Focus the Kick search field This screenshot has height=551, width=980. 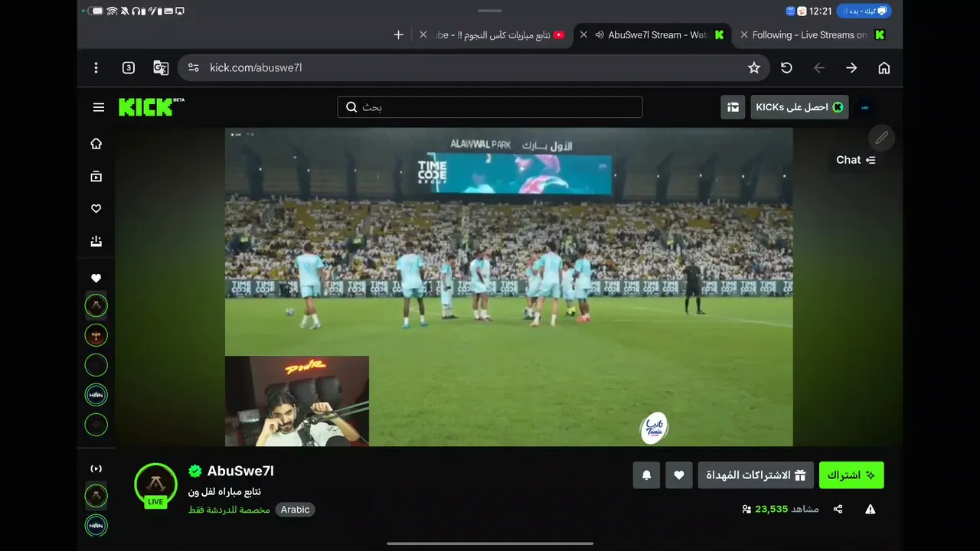click(x=490, y=107)
